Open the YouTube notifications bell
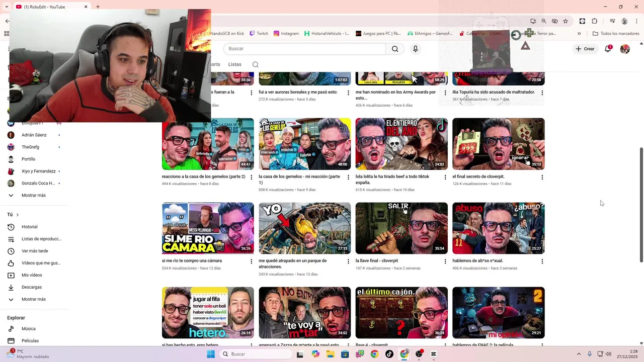The height and width of the screenshot is (362, 644). click(608, 49)
